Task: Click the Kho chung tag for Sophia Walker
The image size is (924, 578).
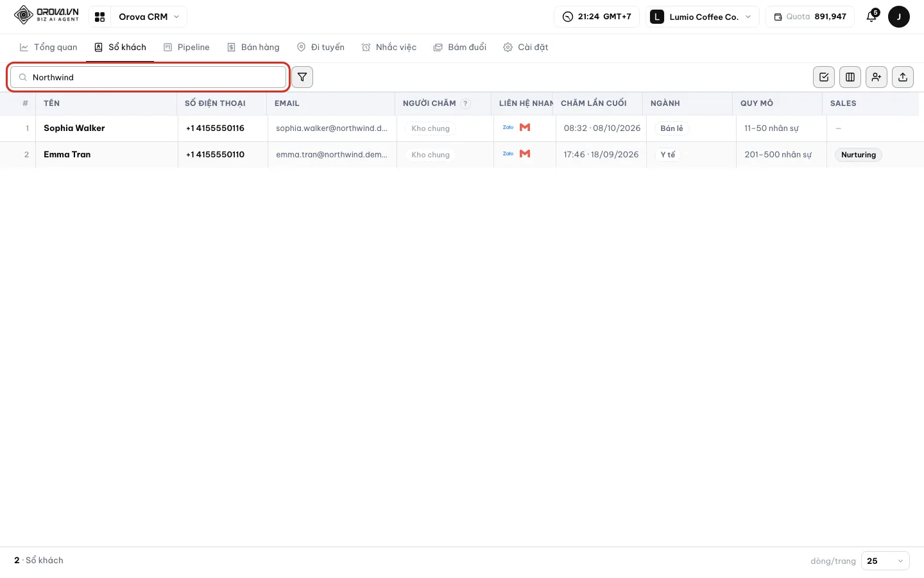Action: pos(431,128)
